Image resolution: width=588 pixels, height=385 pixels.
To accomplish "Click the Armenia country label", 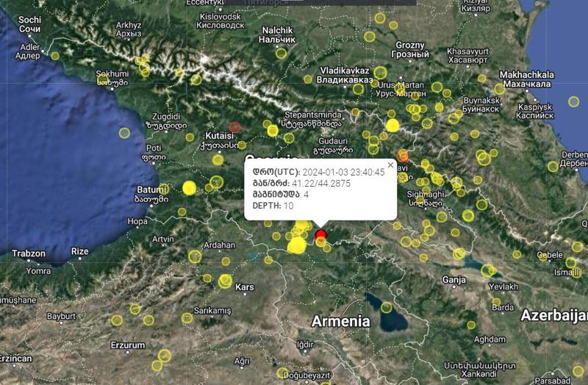I will coord(340,320).
